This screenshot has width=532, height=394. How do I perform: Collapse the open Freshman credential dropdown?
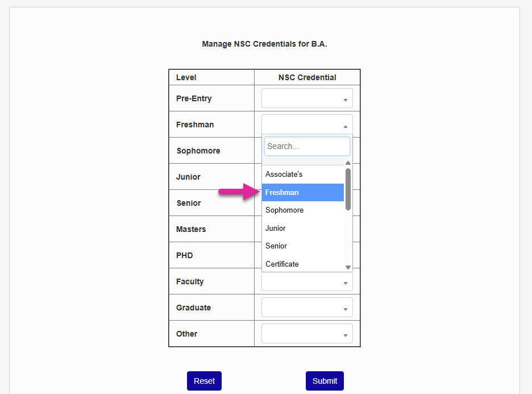coord(307,125)
